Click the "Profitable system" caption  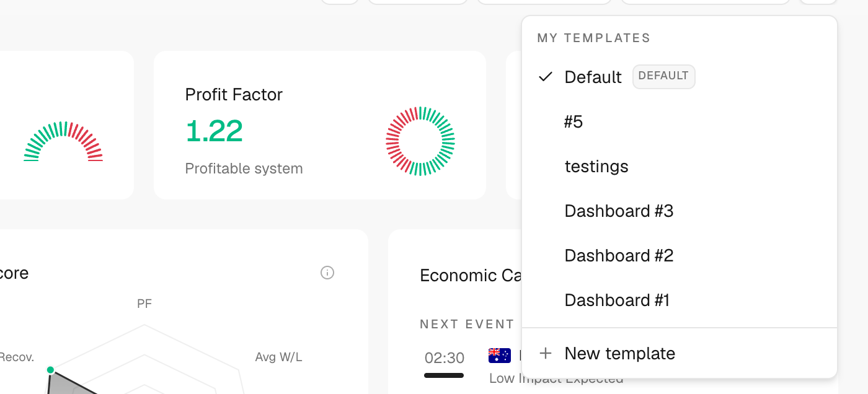pyautogui.click(x=244, y=169)
